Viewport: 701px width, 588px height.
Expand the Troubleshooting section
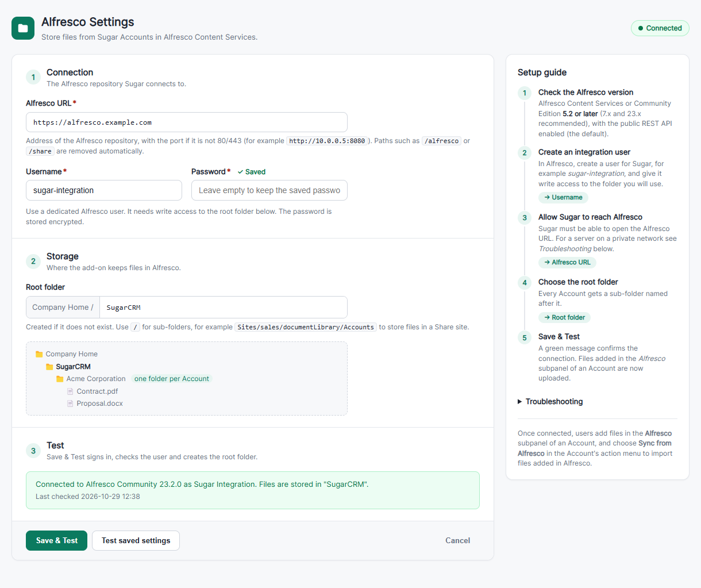[x=550, y=402]
